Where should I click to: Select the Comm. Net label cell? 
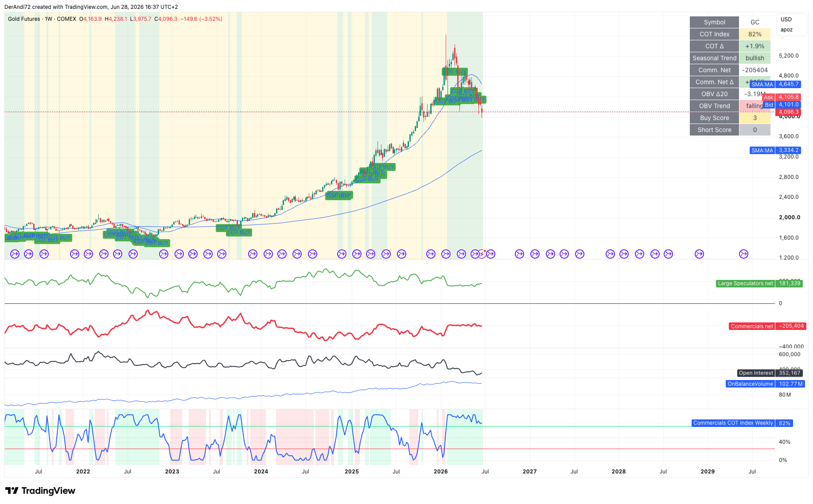[714, 70]
